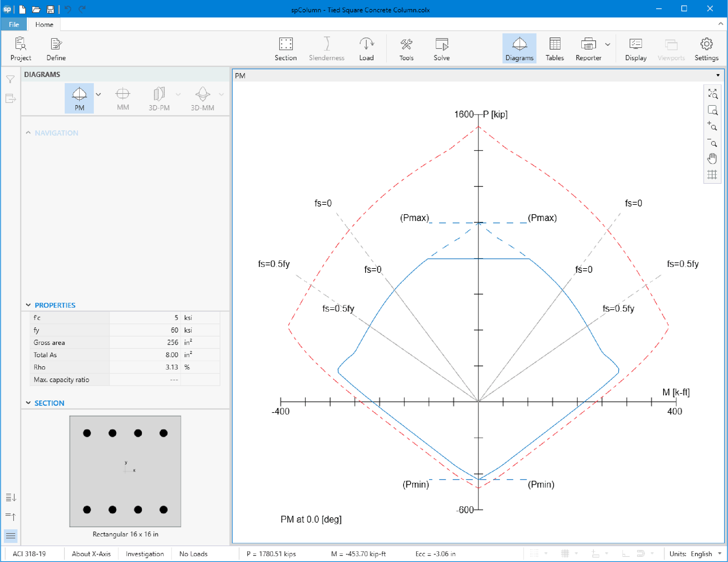Open the Tools command
Screen dimensions: 728x562
click(406, 49)
